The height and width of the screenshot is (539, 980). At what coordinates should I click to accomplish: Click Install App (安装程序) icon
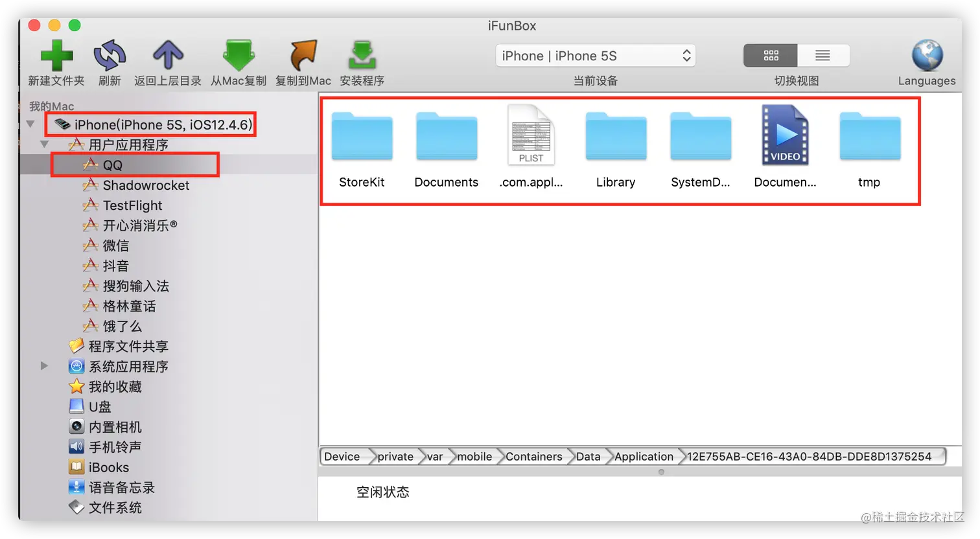(362, 55)
